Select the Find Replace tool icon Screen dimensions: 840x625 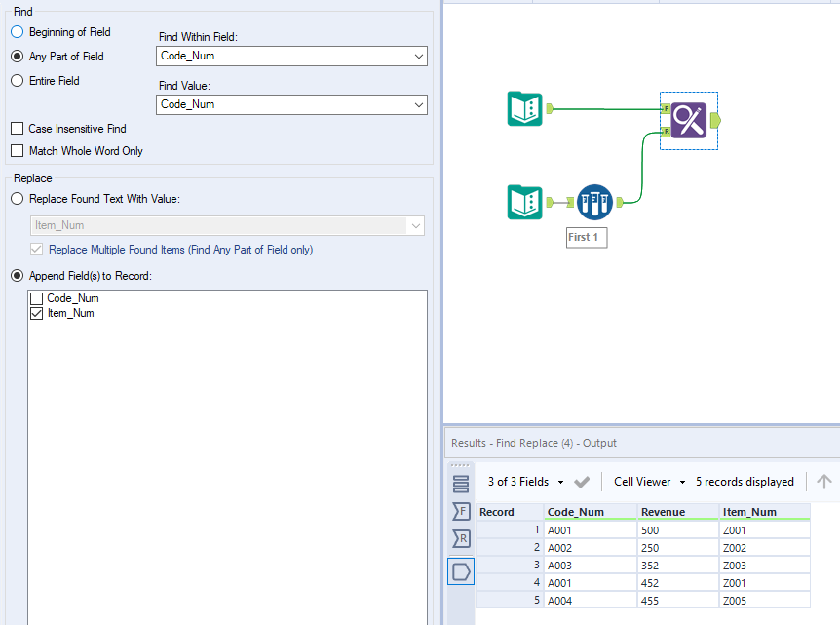coord(688,121)
